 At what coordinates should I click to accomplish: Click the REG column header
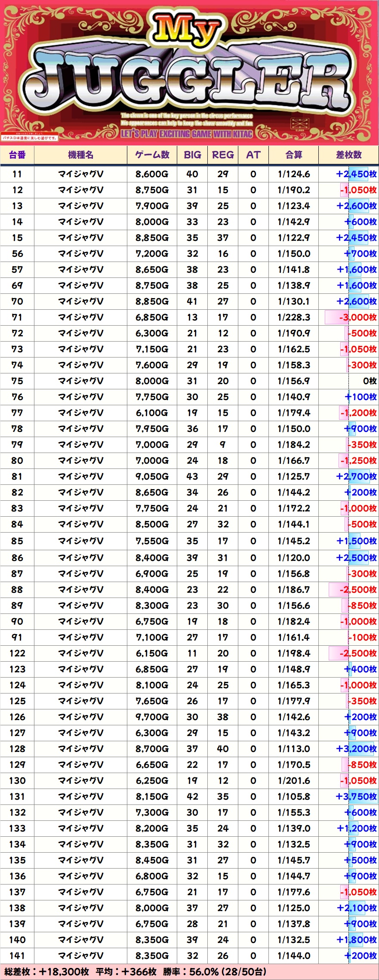tap(223, 155)
